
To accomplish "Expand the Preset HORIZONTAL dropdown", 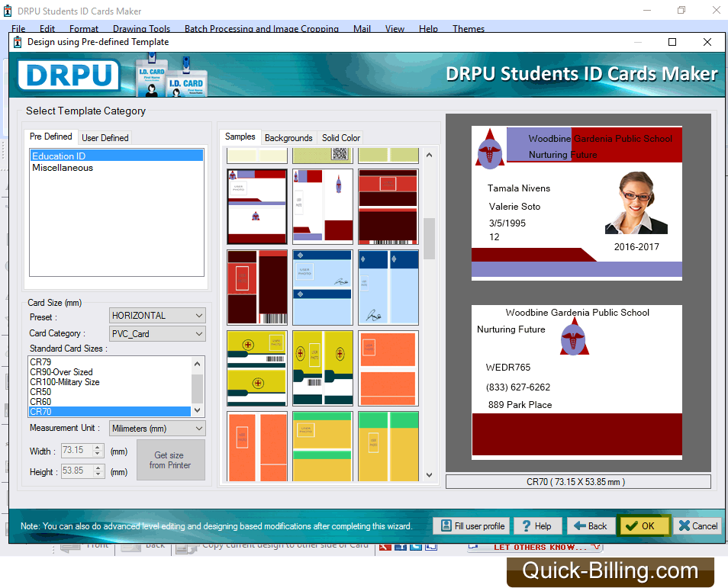I will [157, 315].
